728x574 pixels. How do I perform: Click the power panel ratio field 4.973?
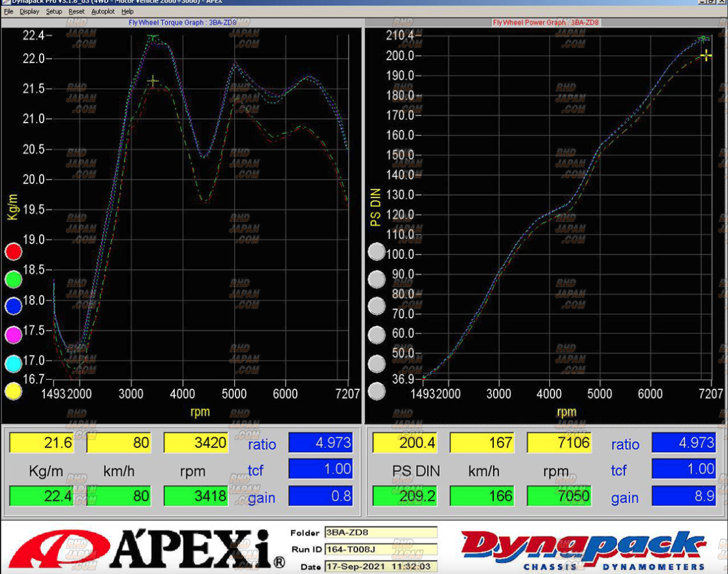(684, 443)
